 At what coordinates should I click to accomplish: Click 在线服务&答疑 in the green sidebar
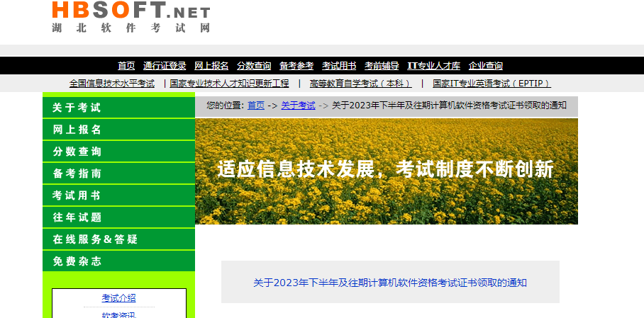[95, 239]
